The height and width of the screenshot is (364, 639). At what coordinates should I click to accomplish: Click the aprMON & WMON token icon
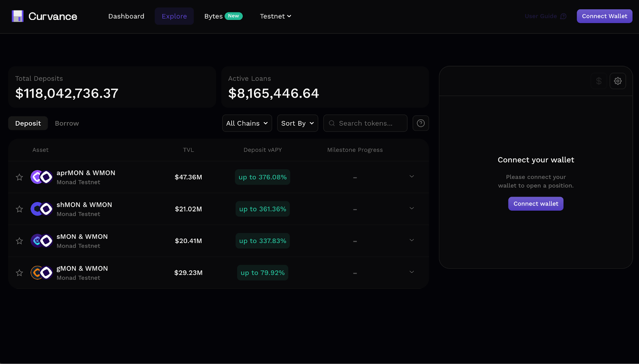(x=42, y=177)
